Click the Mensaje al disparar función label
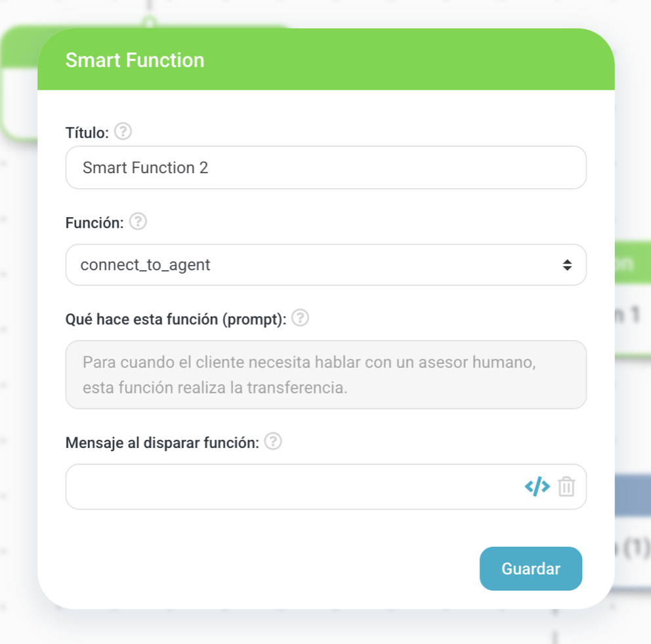Screen dimensions: 651x644 tap(162, 443)
